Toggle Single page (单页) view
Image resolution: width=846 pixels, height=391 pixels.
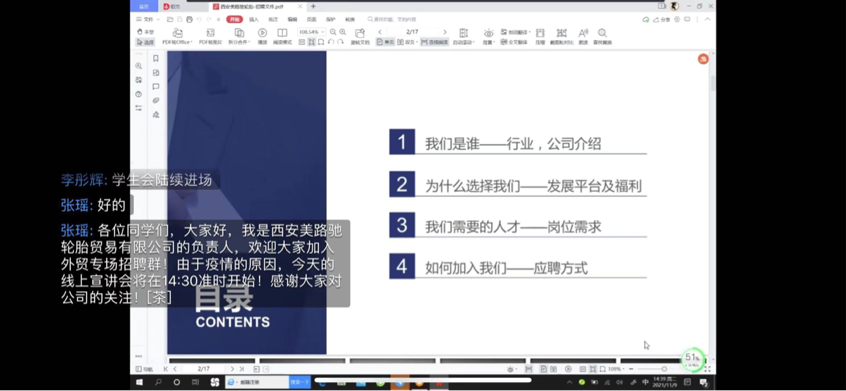pos(385,42)
